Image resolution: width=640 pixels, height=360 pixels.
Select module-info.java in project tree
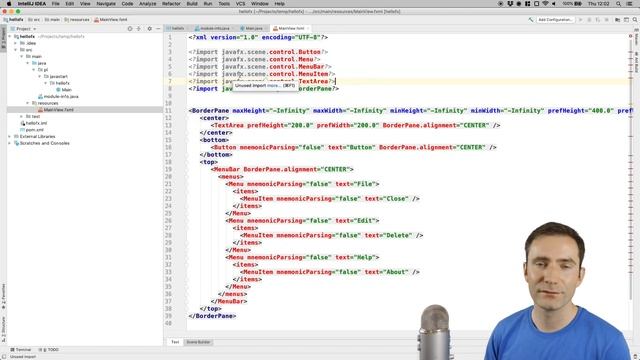(x=61, y=97)
